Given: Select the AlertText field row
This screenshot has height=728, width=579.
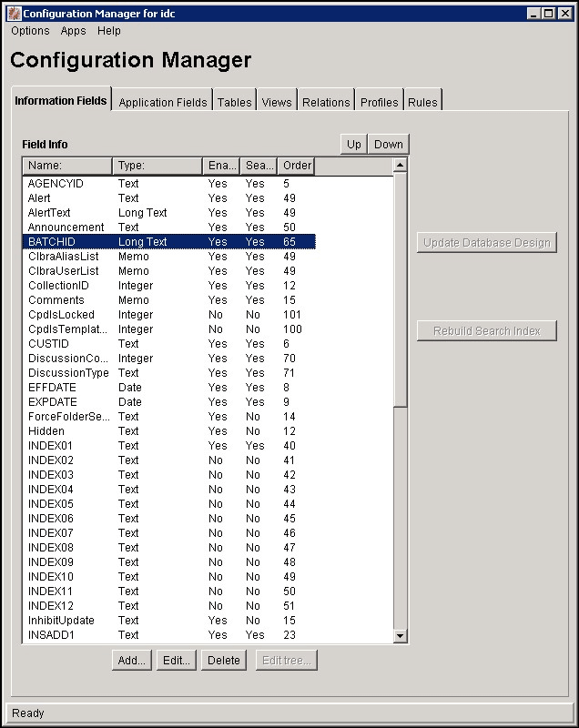Looking at the screenshot, I should pyautogui.click(x=169, y=213).
